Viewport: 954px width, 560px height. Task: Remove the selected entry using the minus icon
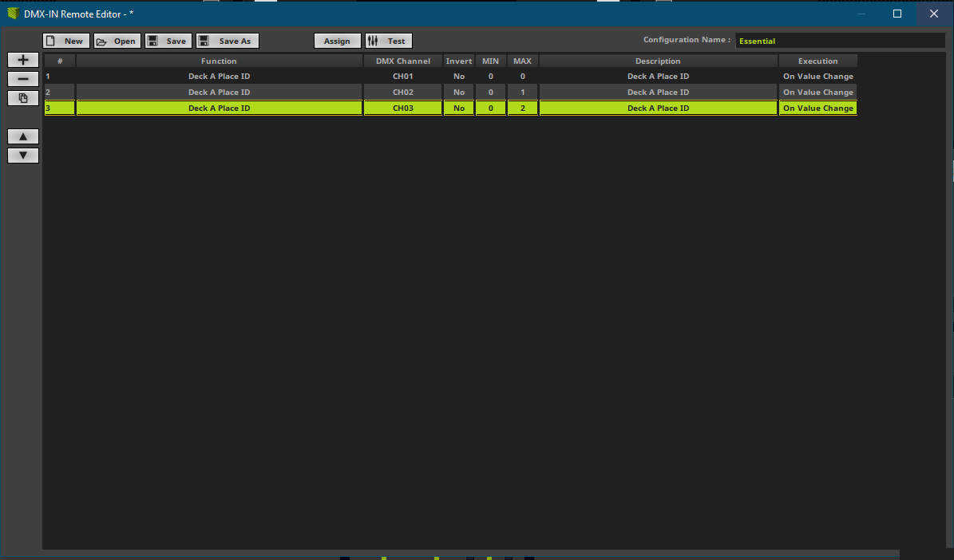click(x=22, y=78)
